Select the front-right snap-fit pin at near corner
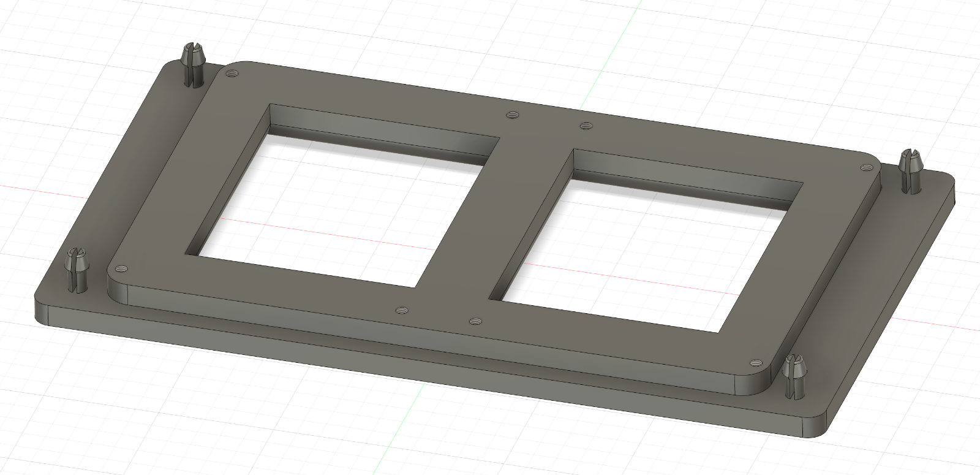980x475 pixels. click(796, 376)
